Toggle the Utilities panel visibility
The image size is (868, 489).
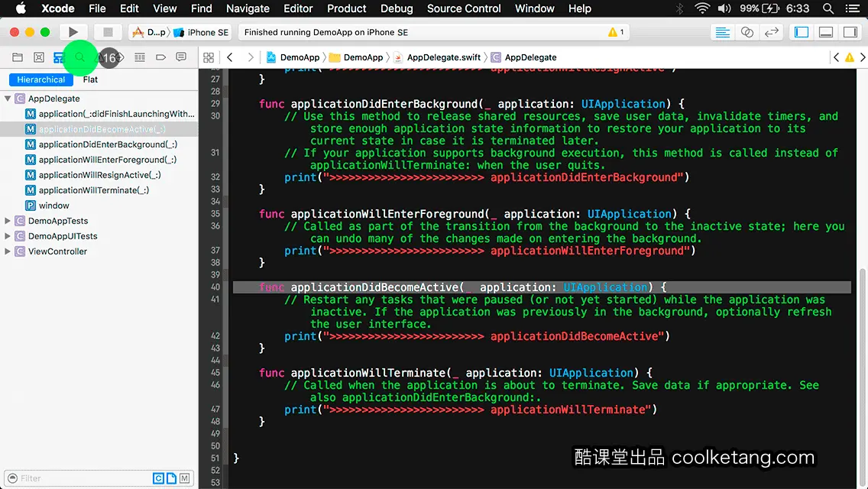(x=850, y=32)
